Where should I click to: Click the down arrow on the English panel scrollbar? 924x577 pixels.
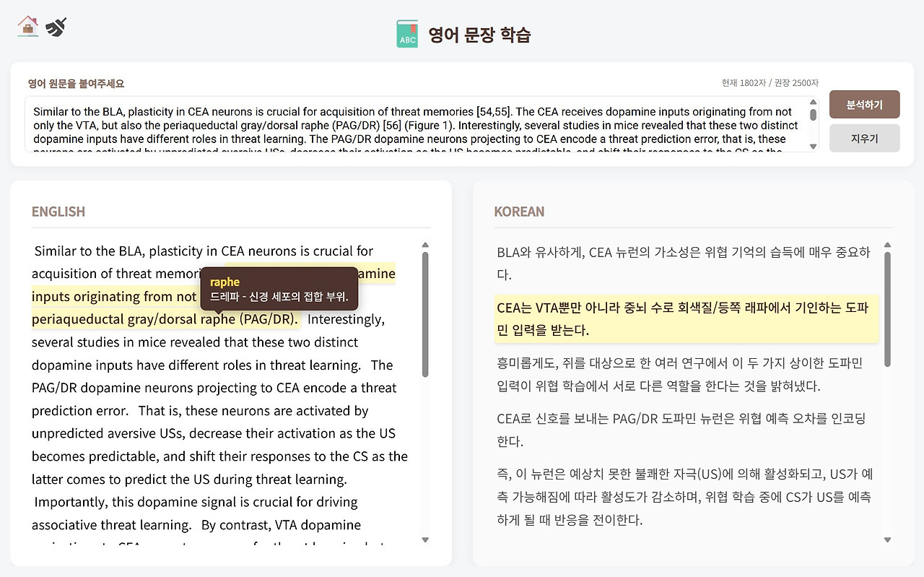(425, 539)
